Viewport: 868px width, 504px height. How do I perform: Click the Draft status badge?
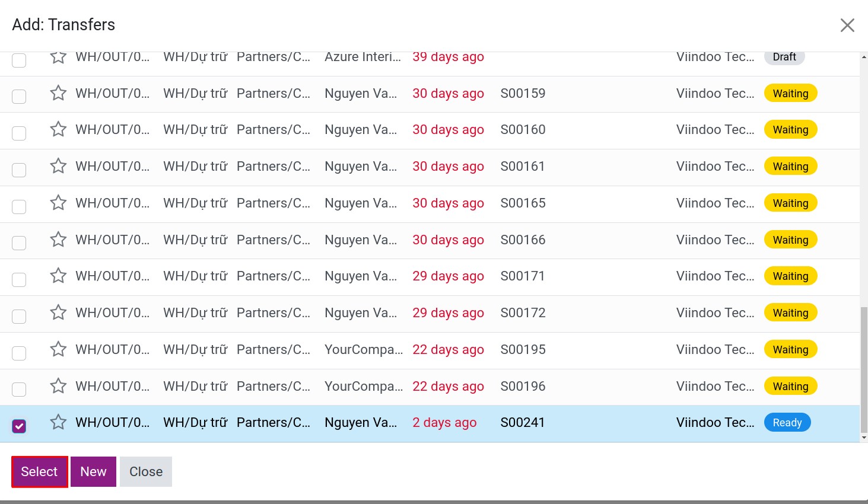784,57
